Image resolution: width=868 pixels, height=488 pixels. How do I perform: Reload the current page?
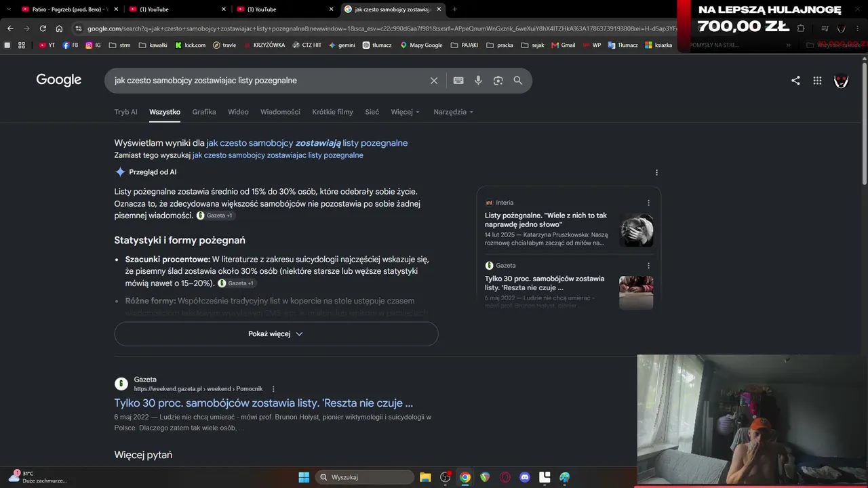tap(43, 28)
